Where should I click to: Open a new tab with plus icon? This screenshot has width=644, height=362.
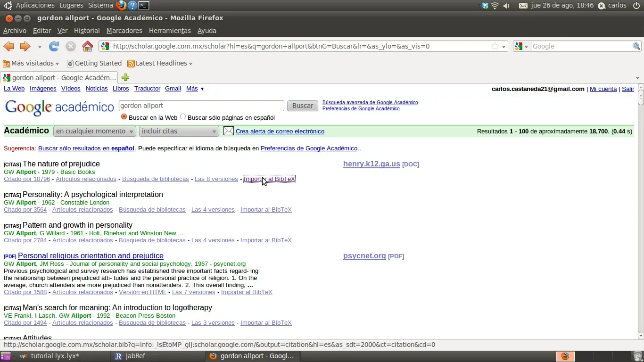tap(125, 77)
